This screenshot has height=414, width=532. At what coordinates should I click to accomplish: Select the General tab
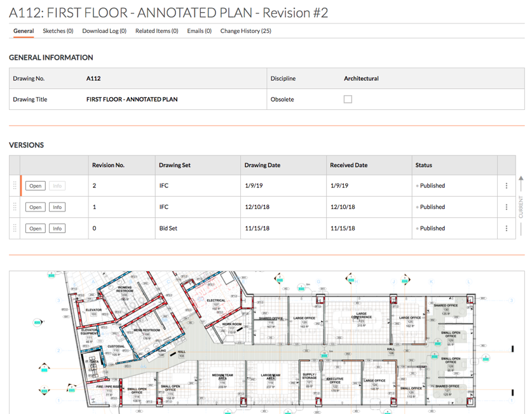24,30
